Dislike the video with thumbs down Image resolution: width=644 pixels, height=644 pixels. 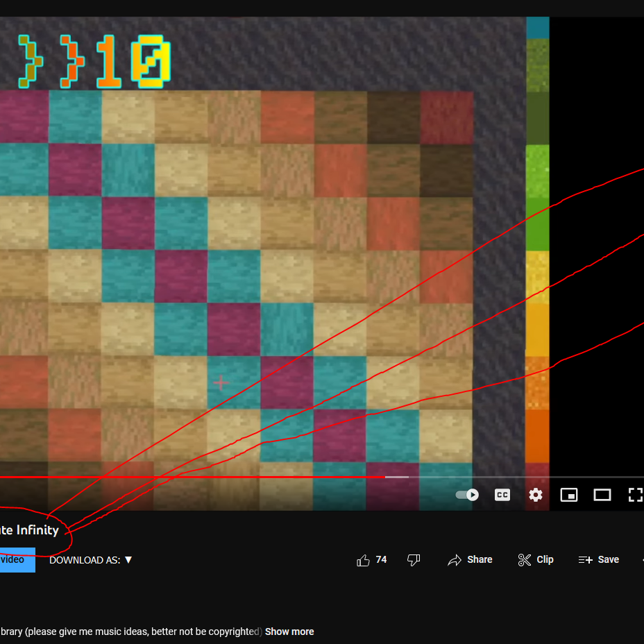point(413,560)
